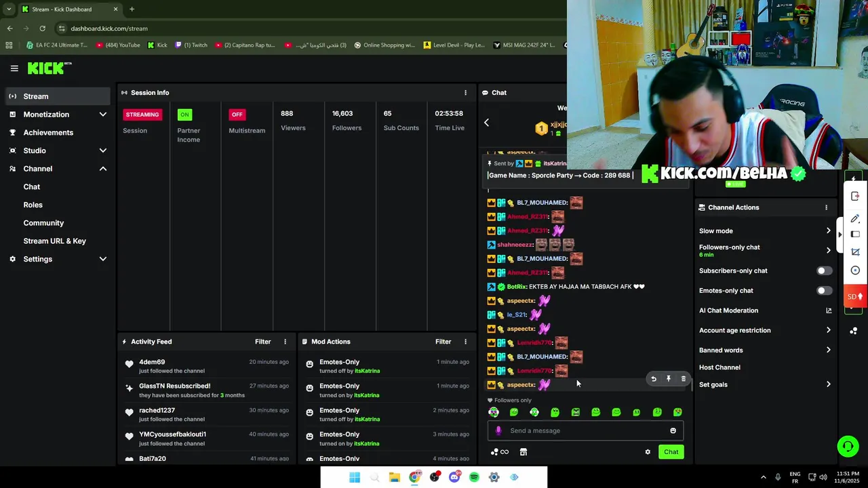Open Twitch bookmark in bookmarks bar
This screenshot has height=488, width=868.
(x=191, y=45)
